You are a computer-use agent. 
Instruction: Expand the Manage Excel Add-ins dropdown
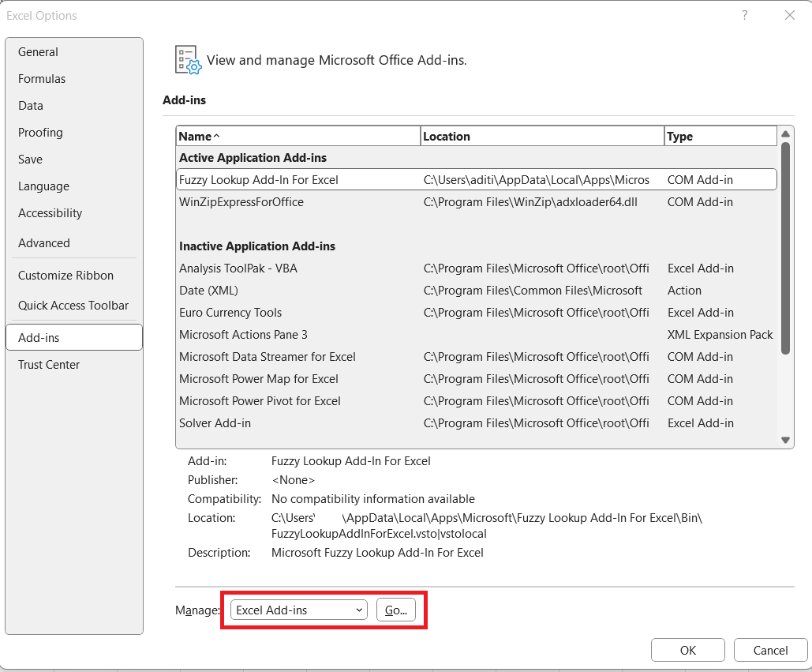tap(299, 610)
